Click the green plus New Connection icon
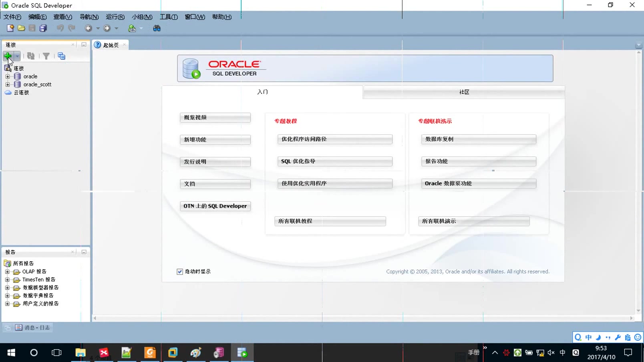Screen dimensions: 644x362 (8, 56)
